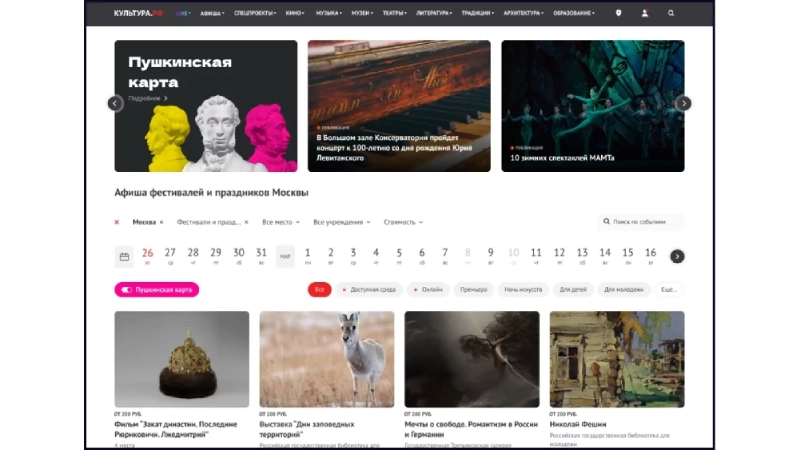The width and height of the screenshot is (800, 450).
Task: Expand the Все места dropdown
Action: (281, 222)
